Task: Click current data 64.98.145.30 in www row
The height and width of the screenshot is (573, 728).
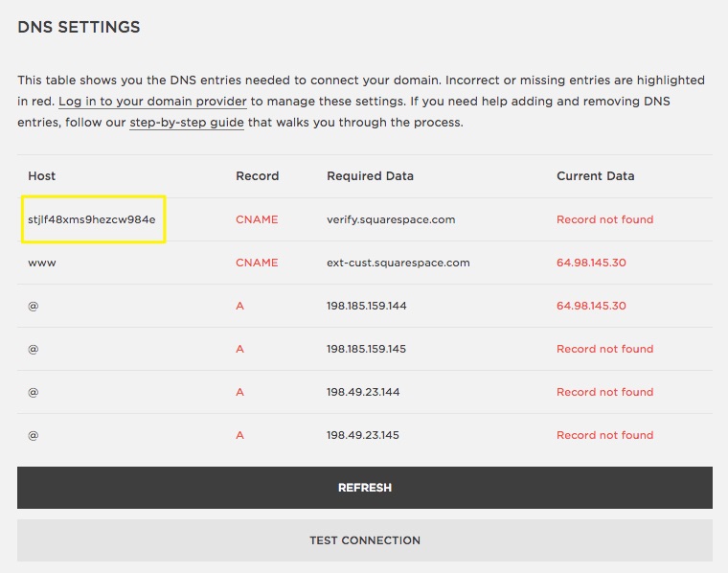Action: (591, 263)
